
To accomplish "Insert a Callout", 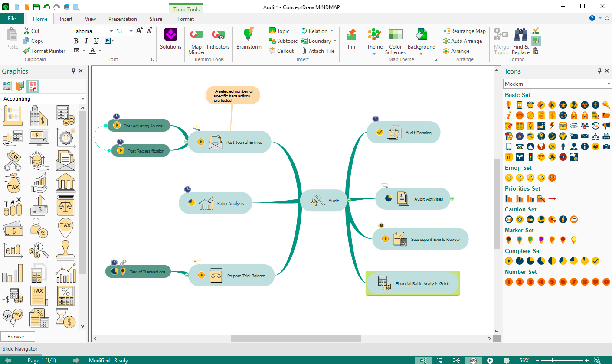I will pyautogui.click(x=281, y=51).
